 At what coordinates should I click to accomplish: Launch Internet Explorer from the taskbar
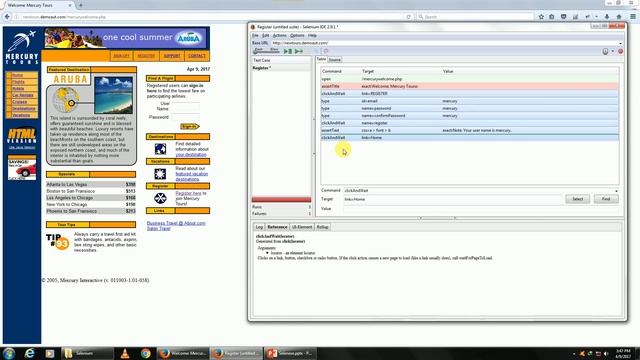tap(29, 353)
